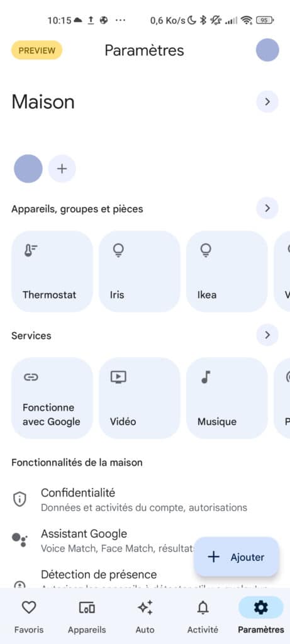Expand the Maison chevron
The image size is (290, 644).
(267, 102)
